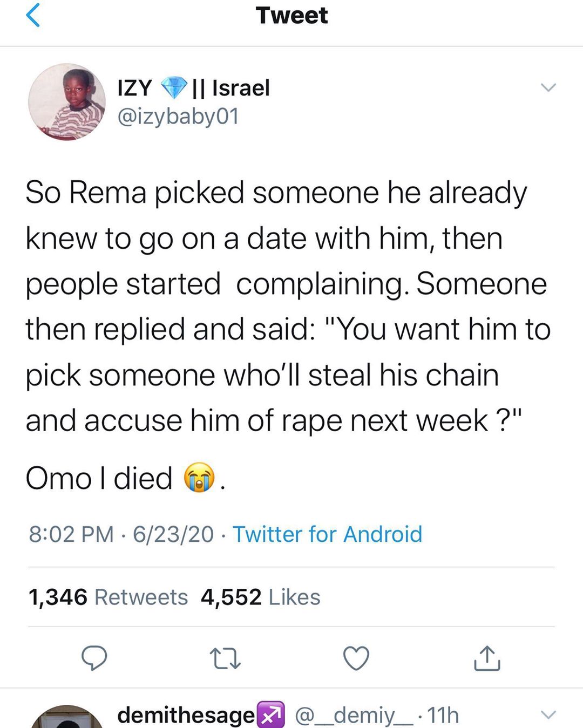This screenshot has height=728, width=583.
Task: Like the tweet with heart icon
Action: (356, 658)
